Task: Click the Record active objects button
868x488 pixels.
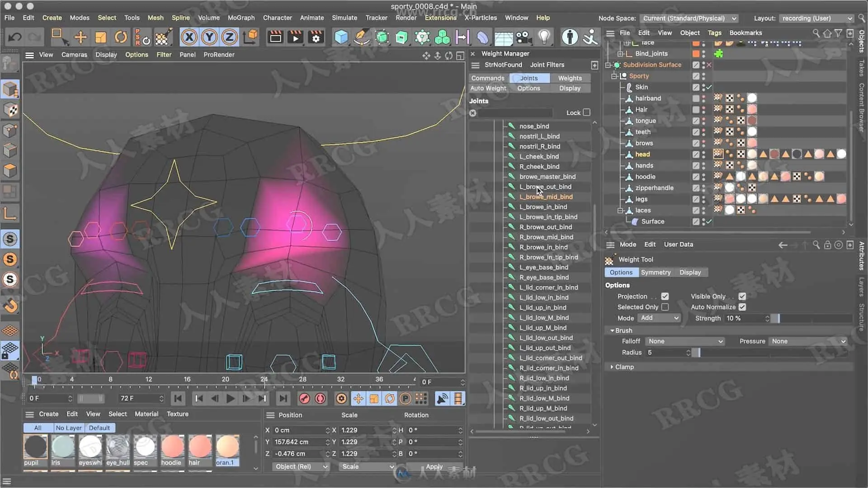Action: [304, 399]
